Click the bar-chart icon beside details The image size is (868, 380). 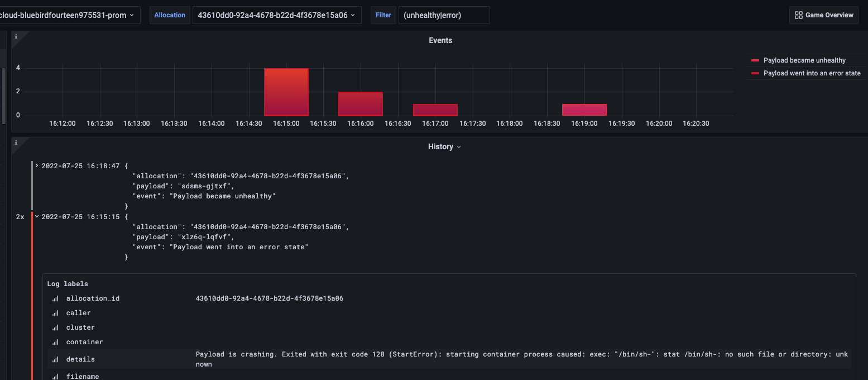click(55, 360)
